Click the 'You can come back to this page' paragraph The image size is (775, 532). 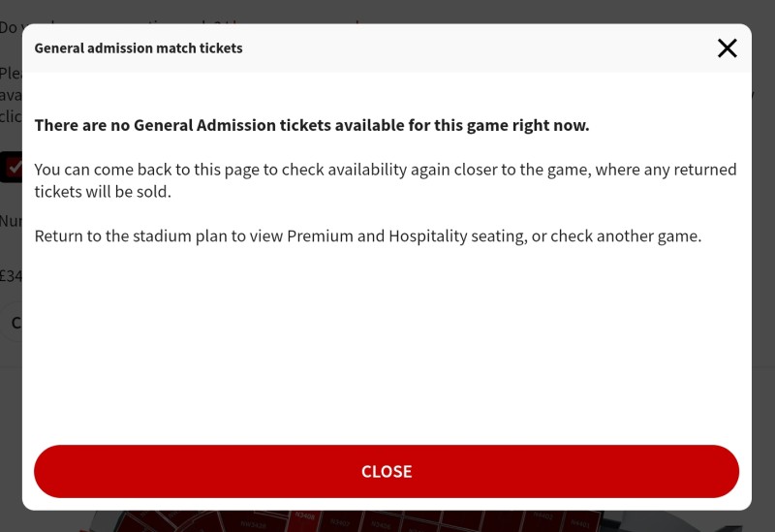(386, 180)
